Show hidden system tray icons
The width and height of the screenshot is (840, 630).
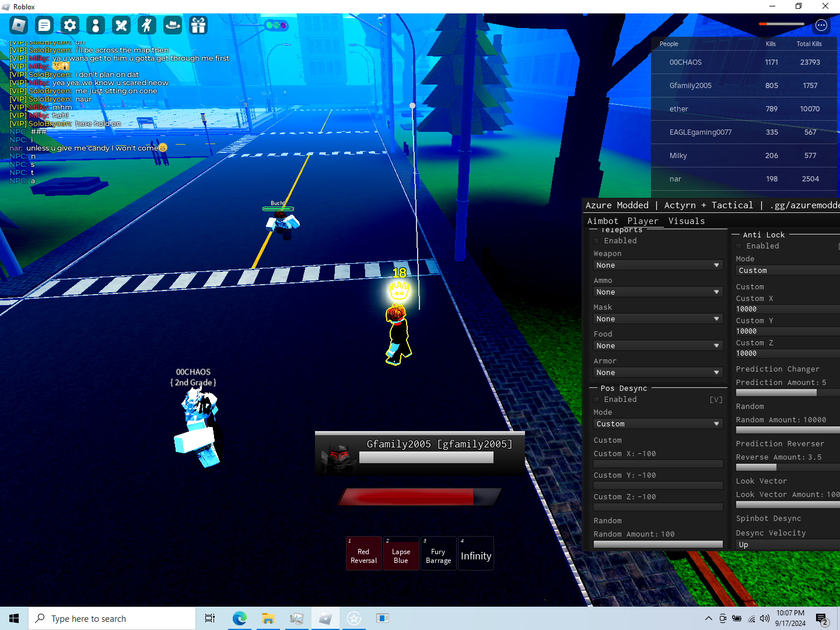coord(708,618)
